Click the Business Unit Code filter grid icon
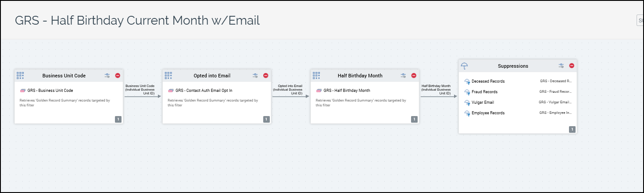Viewport: 644px width, 193px height. coord(20,75)
